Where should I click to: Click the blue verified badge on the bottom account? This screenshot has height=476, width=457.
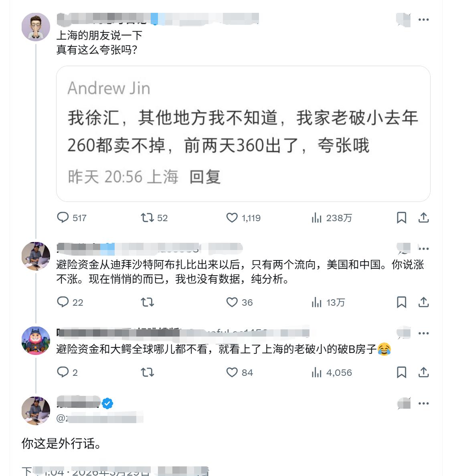(107, 403)
